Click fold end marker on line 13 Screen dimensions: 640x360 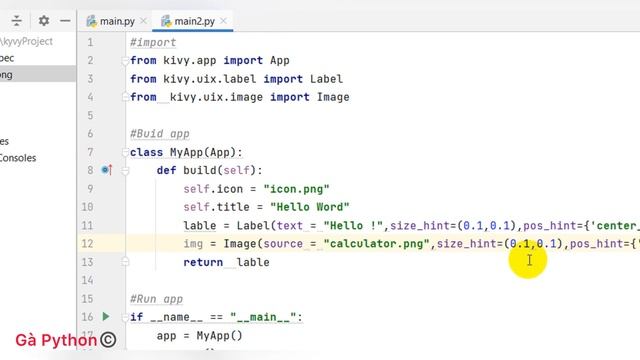point(125,262)
